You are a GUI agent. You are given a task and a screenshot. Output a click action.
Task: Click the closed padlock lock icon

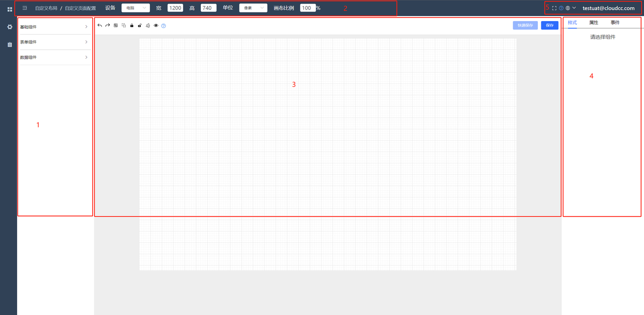[x=132, y=25]
